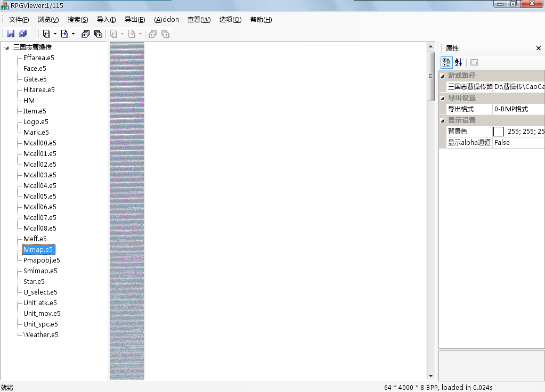Open the export icon's dropdown arrow
This screenshot has width=545, height=392.
tap(73, 34)
